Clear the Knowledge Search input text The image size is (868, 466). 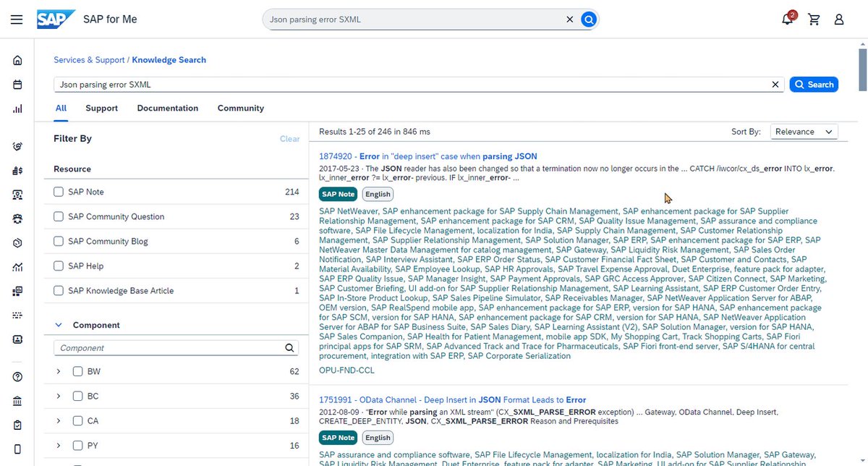[x=775, y=85]
